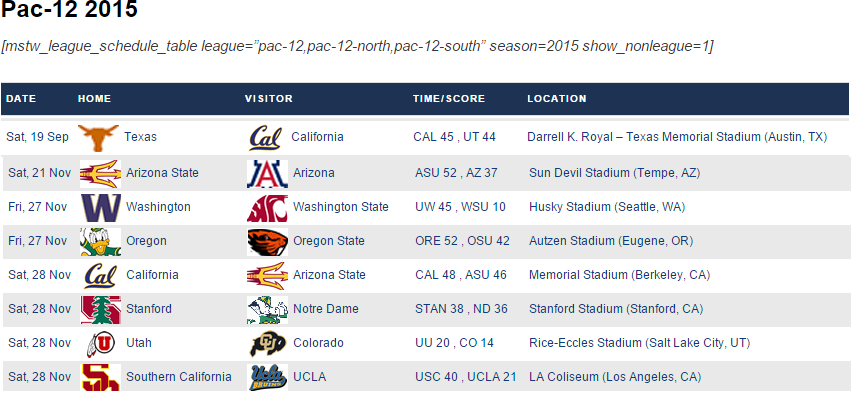Click the Rice-Eccles Stadium location link
Screen dimensions: 851x397
(x=639, y=343)
